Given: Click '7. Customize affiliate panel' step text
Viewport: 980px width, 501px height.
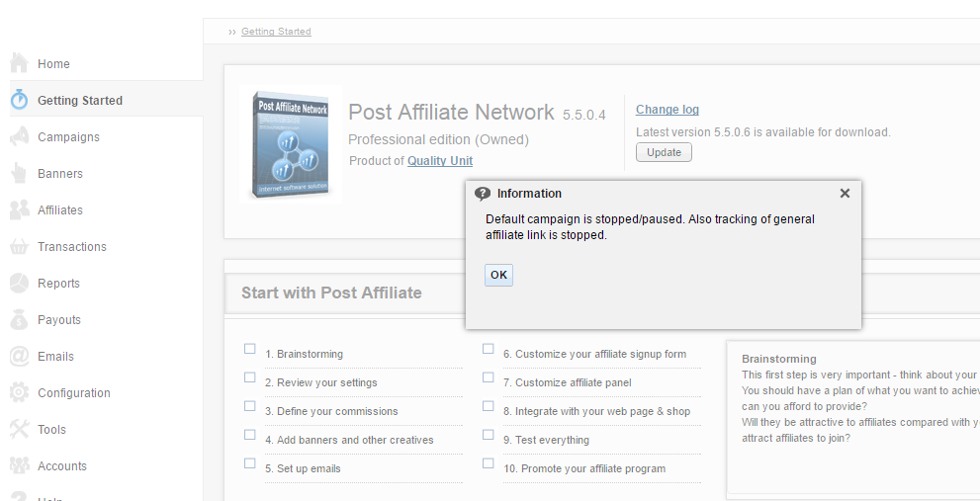Looking at the screenshot, I should [568, 382].
